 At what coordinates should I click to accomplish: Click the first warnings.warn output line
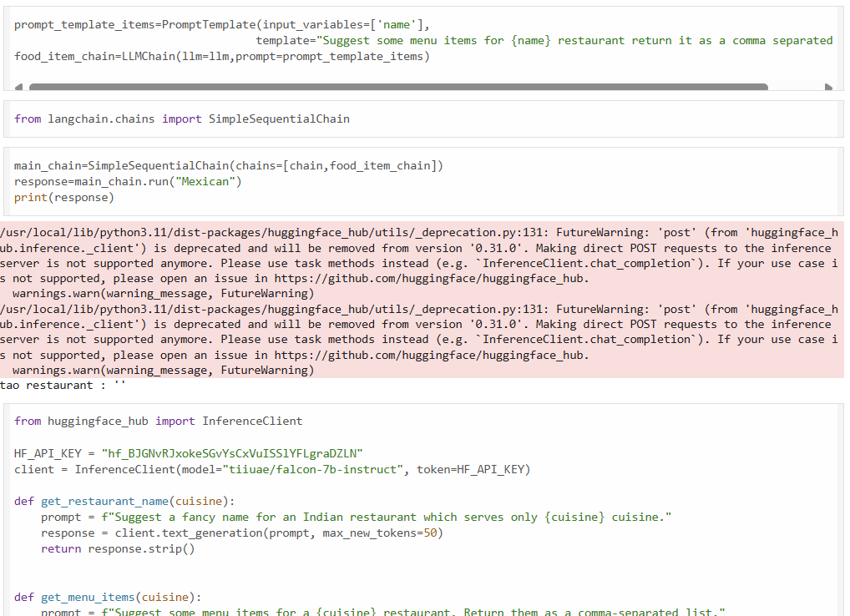[x=164, y=294]
